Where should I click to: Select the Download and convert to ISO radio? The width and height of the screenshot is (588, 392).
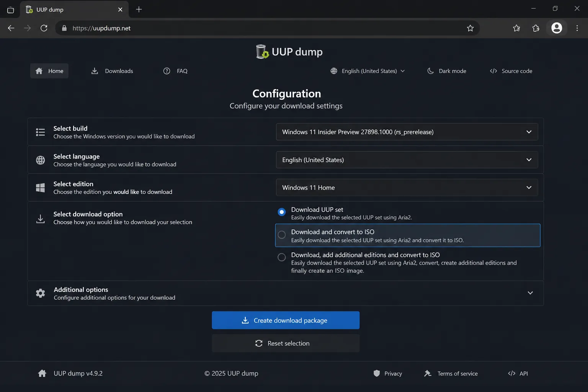tap(282, 235)
